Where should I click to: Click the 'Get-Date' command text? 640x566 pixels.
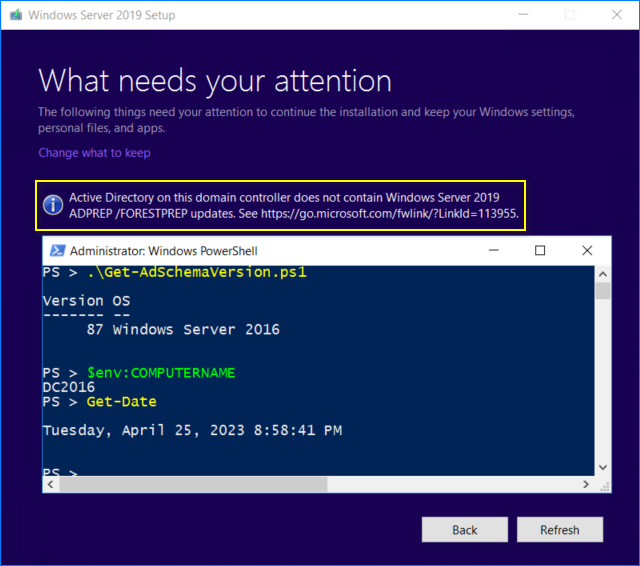click(121, 402)
